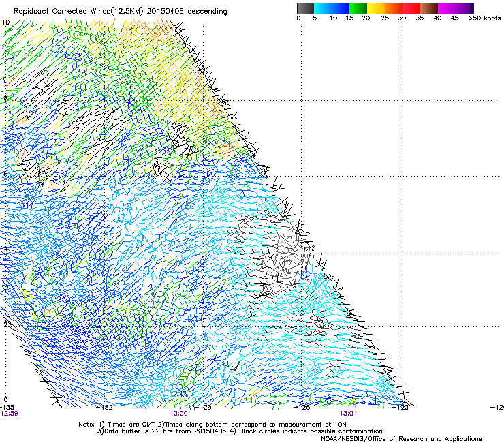Click longitude axis label '-123'
Image resolution: width=504 pixels, height=443 pixels.
point(400,408)
